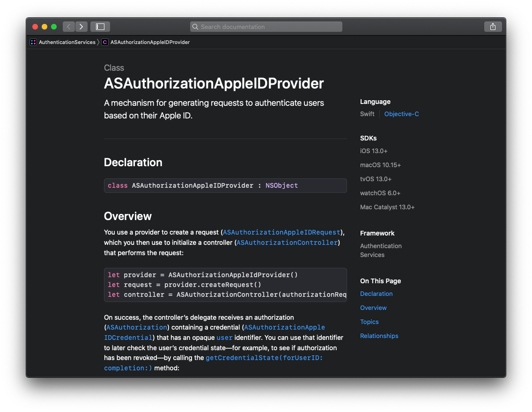This screenshot has height=412, width=532.
Task: Open ASAuthorizationController link
Action: 287,243
